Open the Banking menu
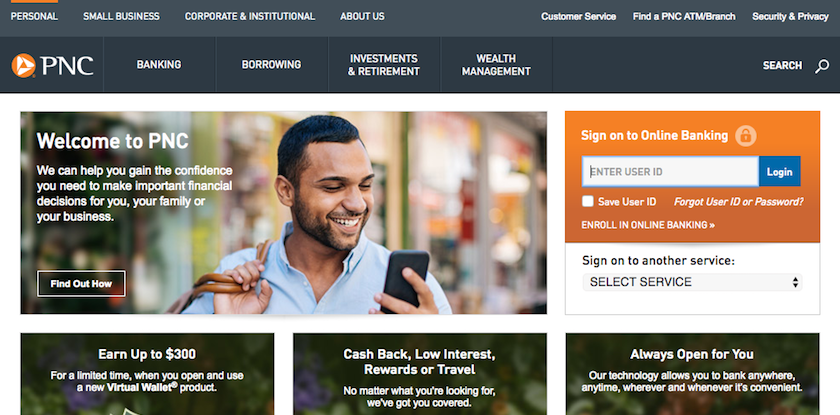This screenshot has height=415, width=840. (159, 65)
